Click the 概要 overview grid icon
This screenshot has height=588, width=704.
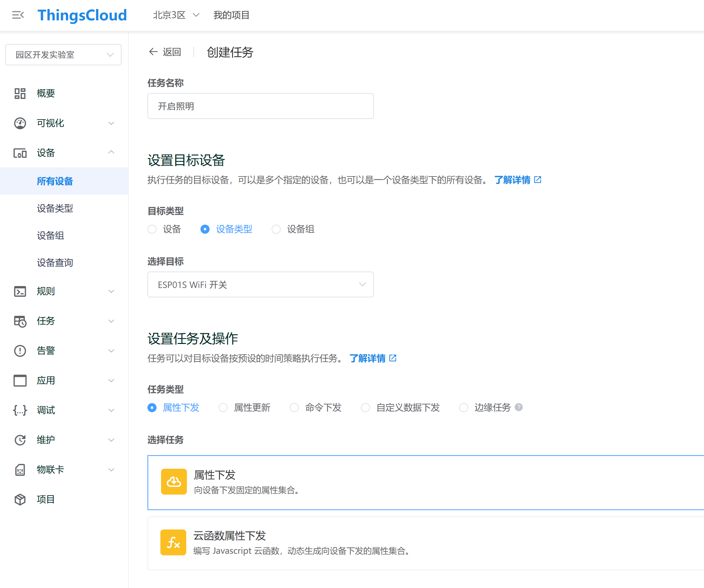point(20,93)
